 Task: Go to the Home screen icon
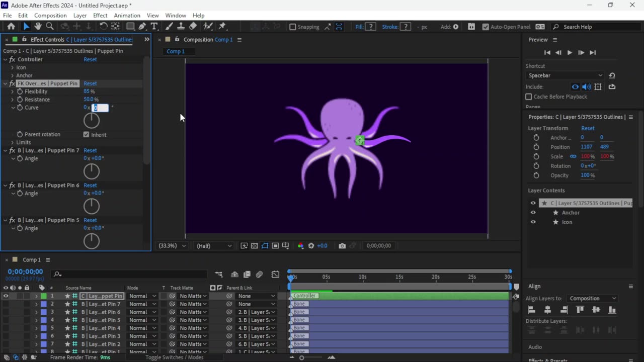[11, 27]
